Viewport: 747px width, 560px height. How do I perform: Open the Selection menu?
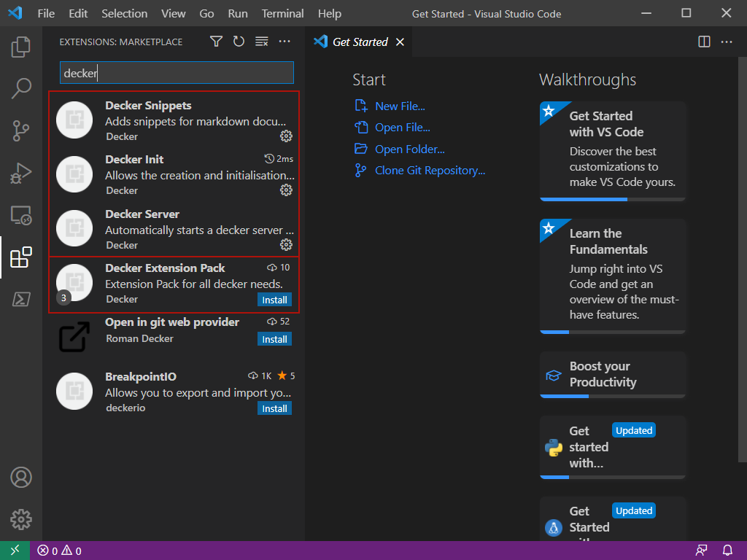point(124,14)
